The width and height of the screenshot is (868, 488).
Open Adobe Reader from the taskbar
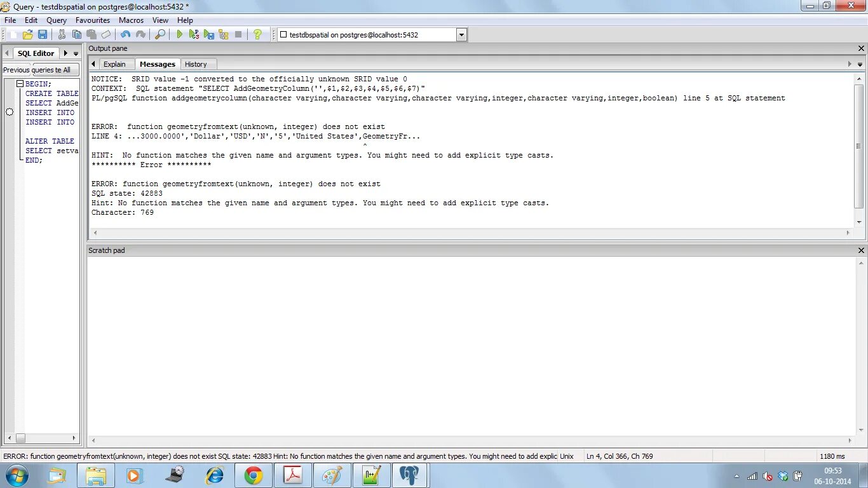pos(293,475)
